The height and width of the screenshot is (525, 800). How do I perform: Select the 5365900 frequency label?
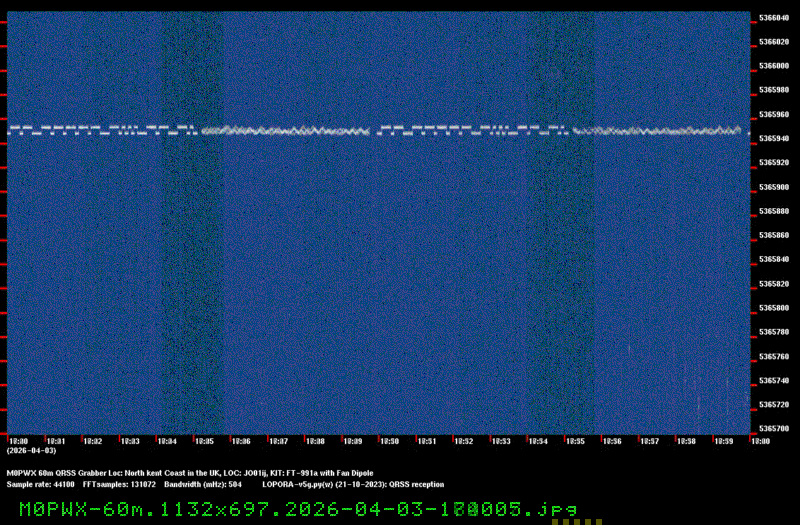(774, 187)
